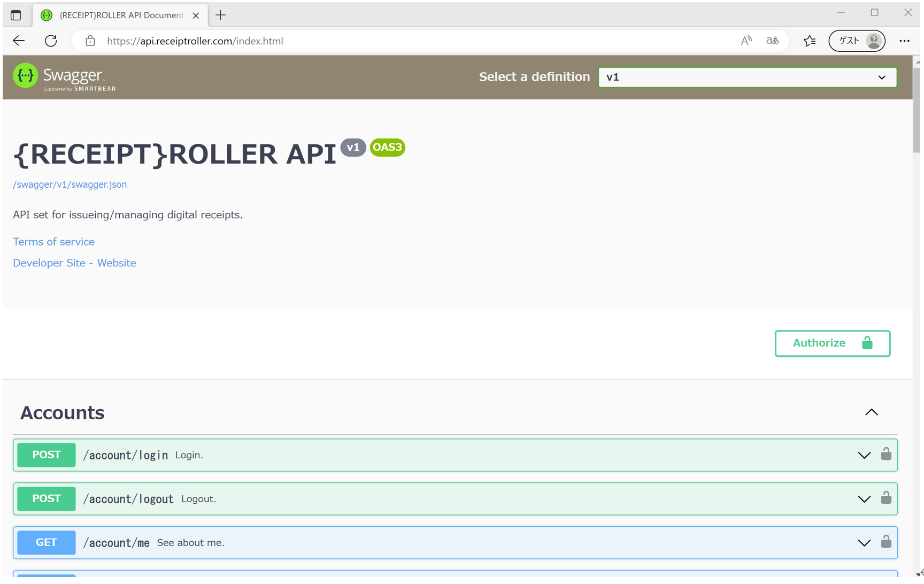Open the Select a definition dropdown
Screen dimensions: 924x584
click(x=748, y=77)
